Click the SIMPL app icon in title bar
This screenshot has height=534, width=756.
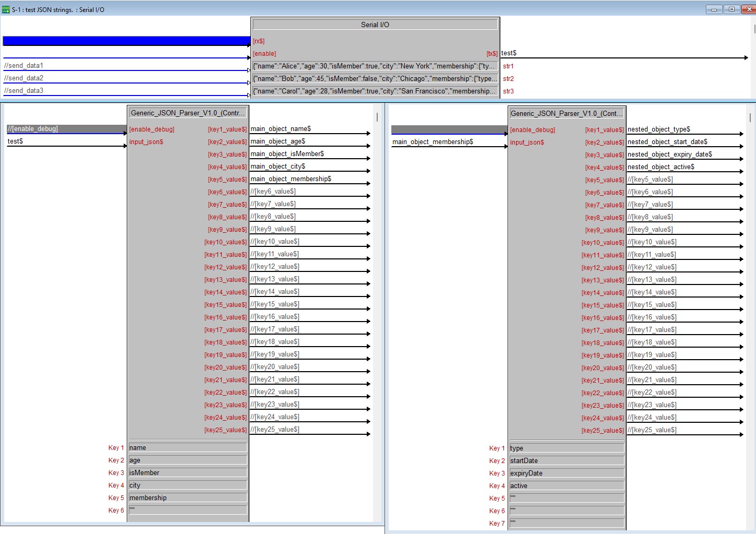(6, 9)
